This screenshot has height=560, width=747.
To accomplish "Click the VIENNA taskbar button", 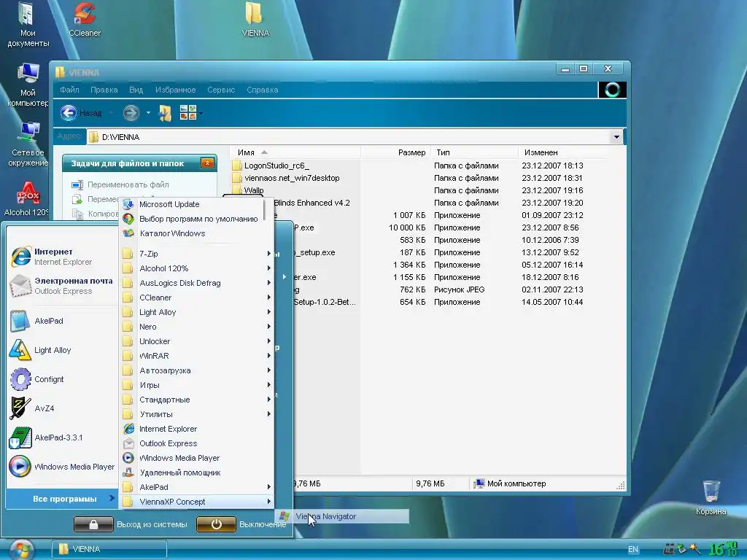I will pyautogui.click(x=109, y=549).
